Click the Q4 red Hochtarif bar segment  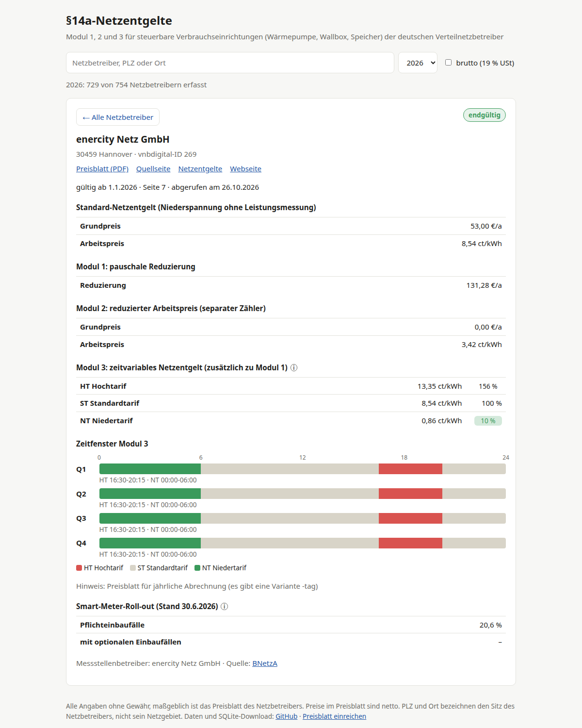point(410,543)
